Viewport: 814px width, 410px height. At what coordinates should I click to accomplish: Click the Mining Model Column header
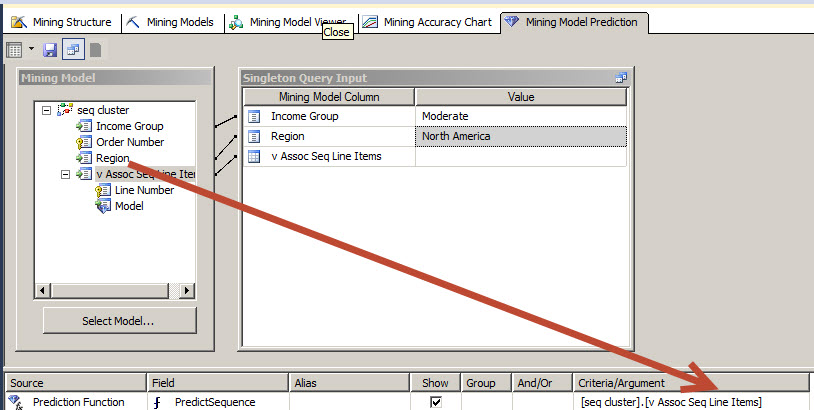click(x=329, y=97)
